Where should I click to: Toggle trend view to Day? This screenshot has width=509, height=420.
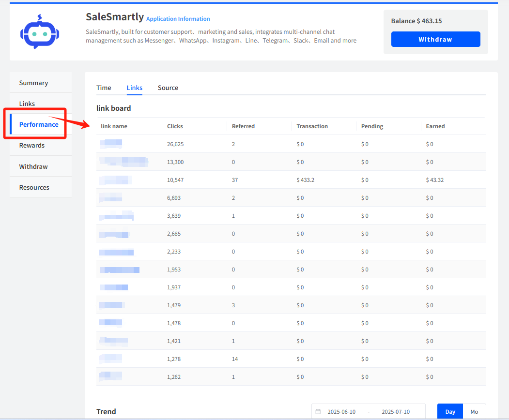coord(450,412)
